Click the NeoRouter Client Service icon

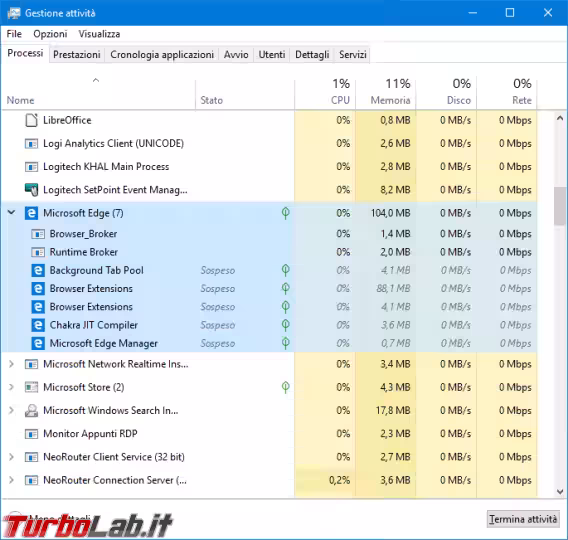(x=32, y=457)
